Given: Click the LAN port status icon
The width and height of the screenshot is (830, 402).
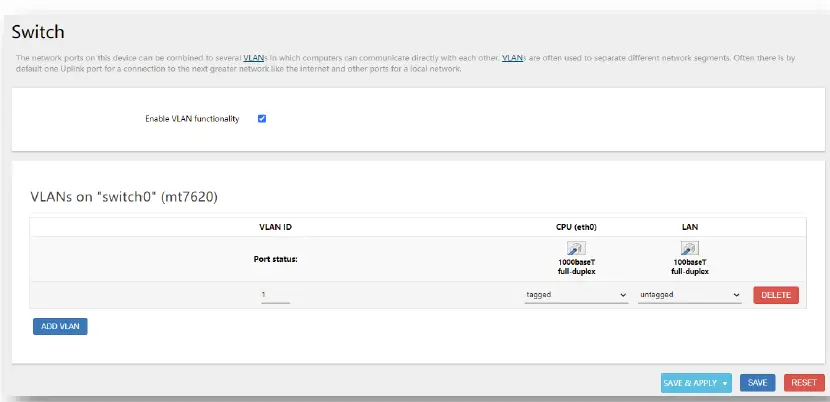Looking at the screenshot, I should pos(689,248).
